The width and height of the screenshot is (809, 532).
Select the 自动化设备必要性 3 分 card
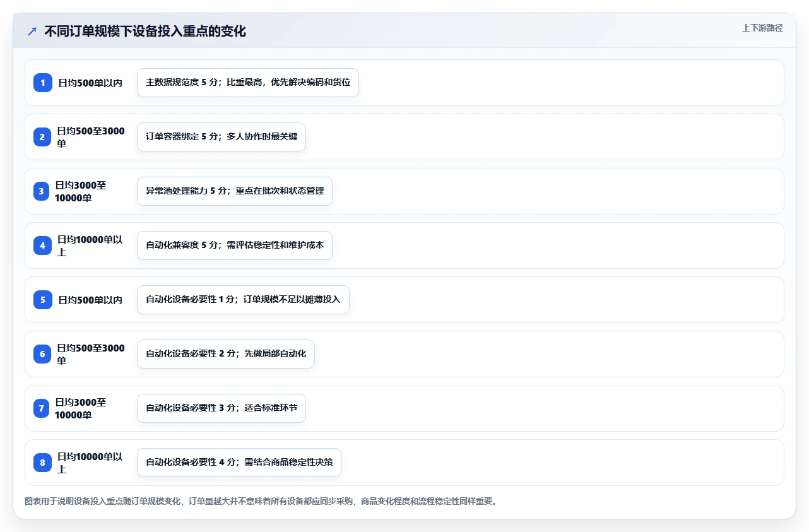pyautogui.click(x=221, y=408)
